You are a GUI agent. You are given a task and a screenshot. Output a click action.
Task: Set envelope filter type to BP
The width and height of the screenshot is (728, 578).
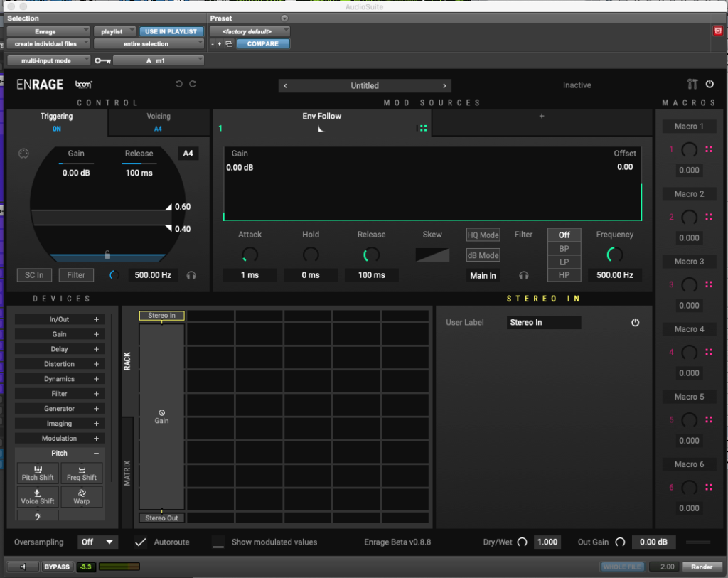pyautogui.click(x=564, y=248)
